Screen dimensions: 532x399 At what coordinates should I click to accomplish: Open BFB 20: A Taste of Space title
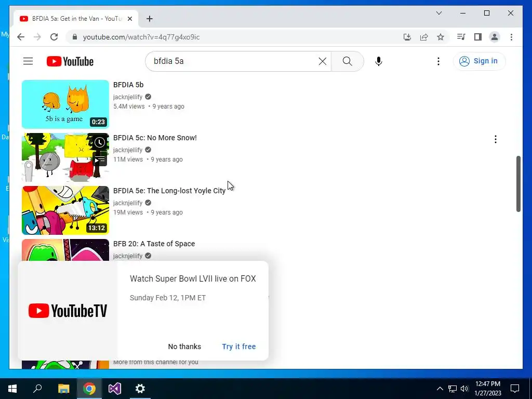[x=154, y=244]
